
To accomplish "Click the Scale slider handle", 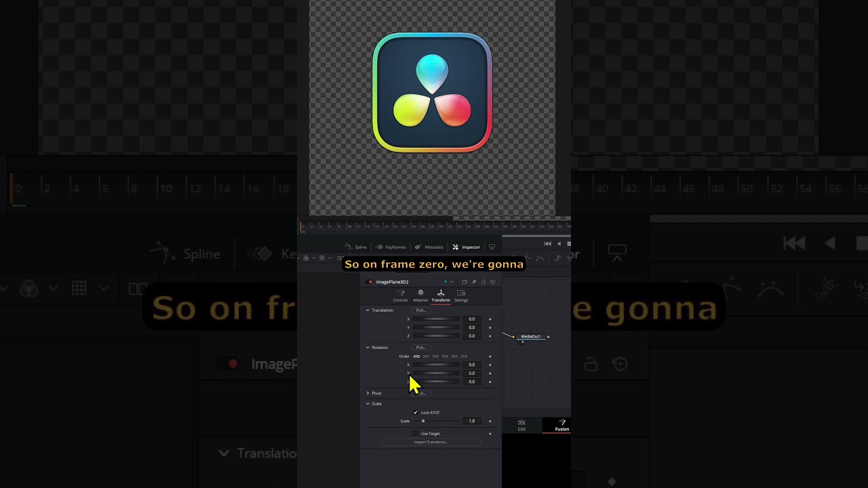I will point(423,421).
